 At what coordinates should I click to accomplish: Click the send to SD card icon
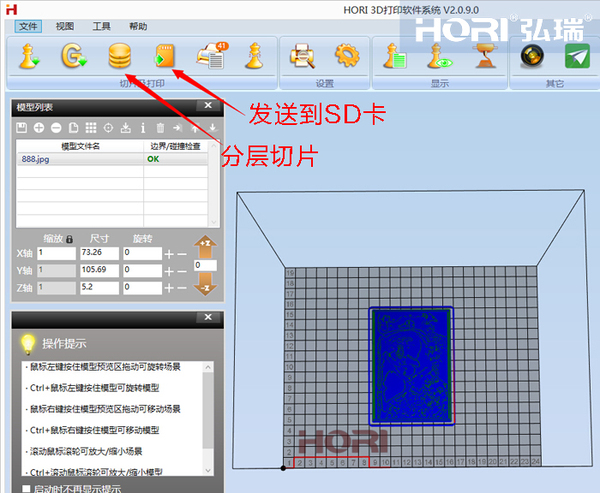[x=165, y=56]
